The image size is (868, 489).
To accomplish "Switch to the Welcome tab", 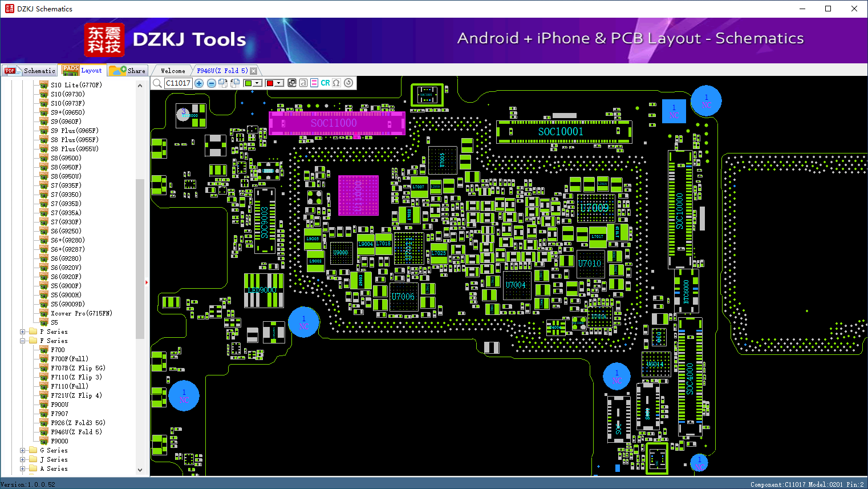I will click(x=173, y=71).
